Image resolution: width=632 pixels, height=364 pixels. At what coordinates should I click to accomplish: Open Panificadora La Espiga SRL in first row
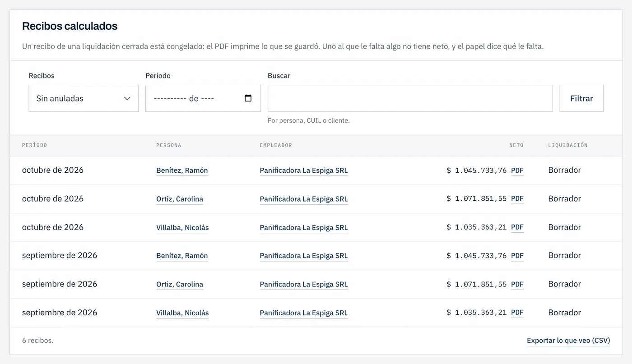(304, 170)
